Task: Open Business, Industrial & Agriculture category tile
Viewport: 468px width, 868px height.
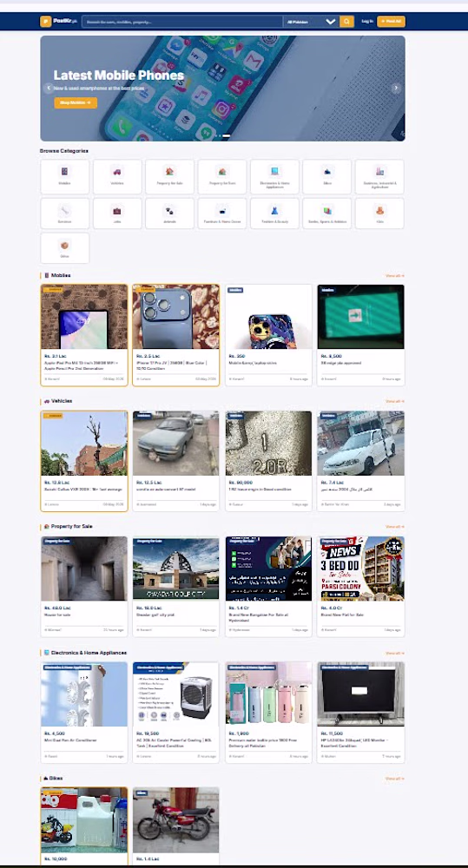Action: click(379, 176)
